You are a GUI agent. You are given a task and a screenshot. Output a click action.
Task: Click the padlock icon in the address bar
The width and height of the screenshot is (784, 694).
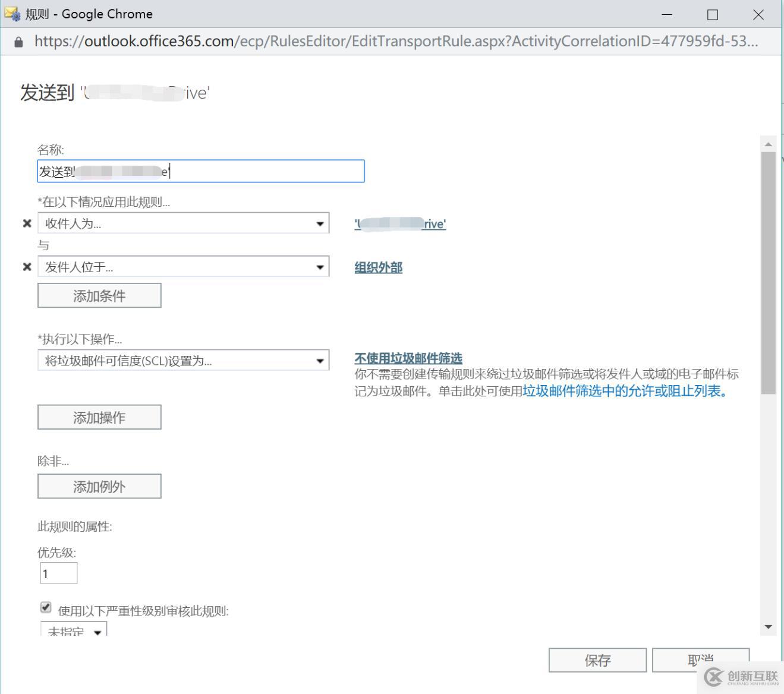point(18,42)
